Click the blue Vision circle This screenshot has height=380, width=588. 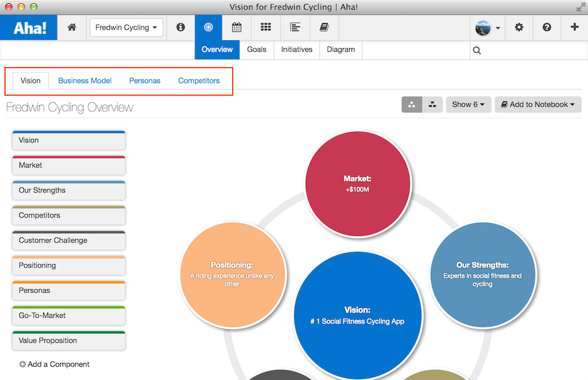(358, 316)
